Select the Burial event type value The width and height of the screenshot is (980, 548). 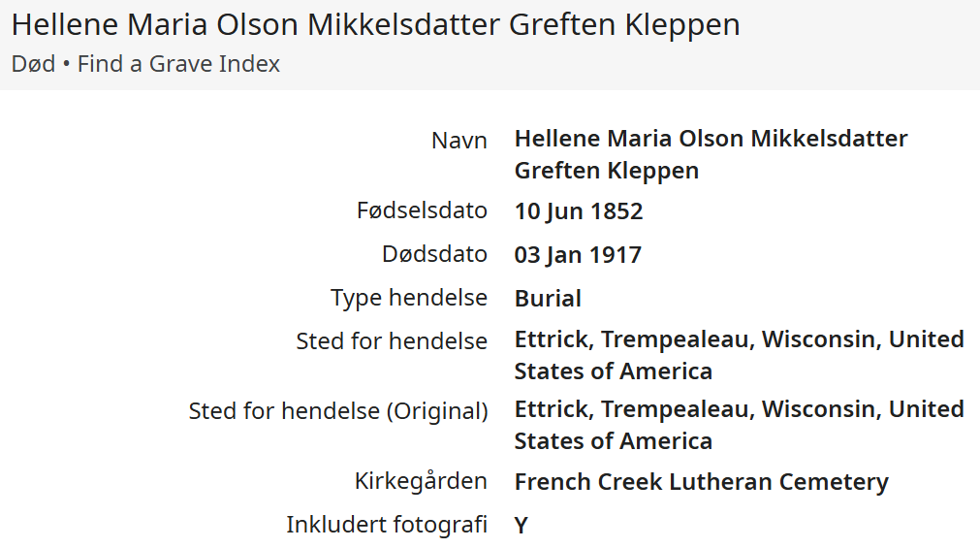click(548, 299)
